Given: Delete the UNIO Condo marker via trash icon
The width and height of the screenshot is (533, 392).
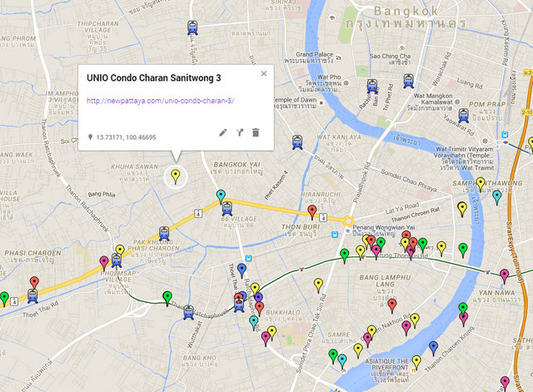Looking at the screenshot, I should click(x=256, y=132).
